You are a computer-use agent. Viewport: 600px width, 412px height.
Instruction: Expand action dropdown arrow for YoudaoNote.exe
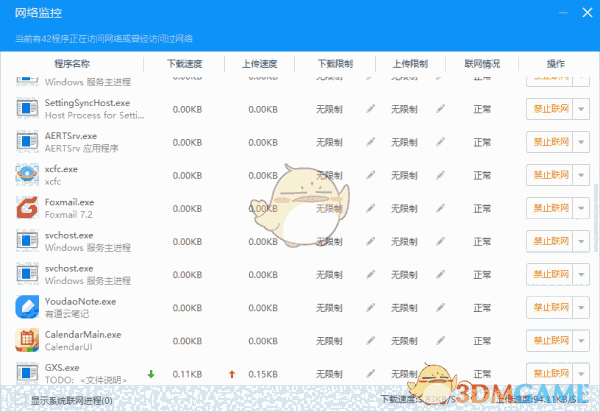(x=581, y=308)
